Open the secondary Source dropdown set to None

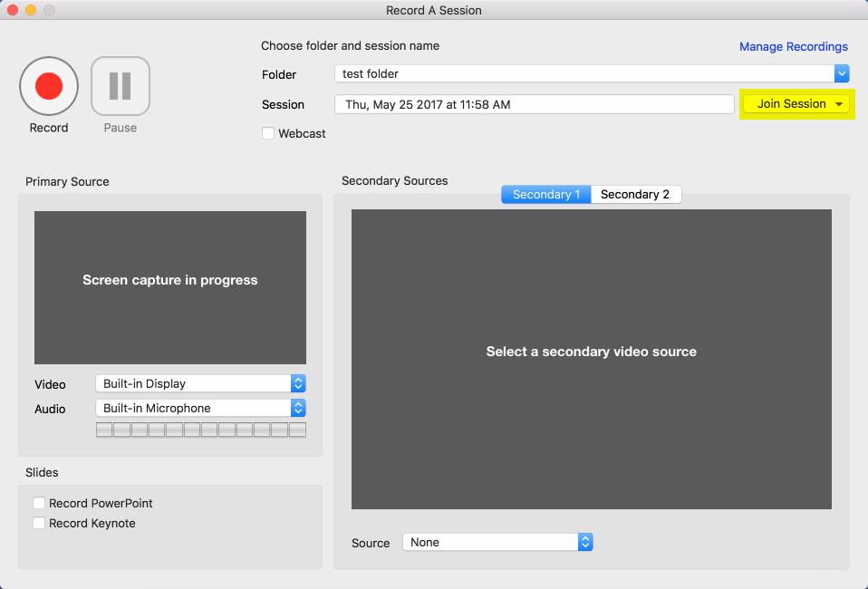point(497,542)
